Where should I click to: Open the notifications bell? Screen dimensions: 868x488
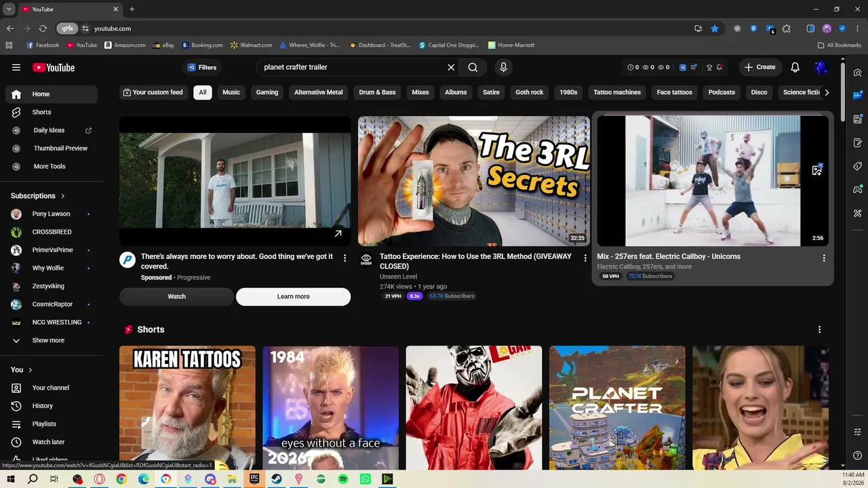795,67
